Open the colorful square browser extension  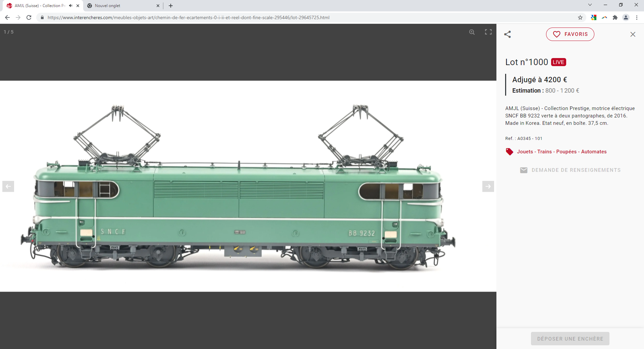pos(594,17)
